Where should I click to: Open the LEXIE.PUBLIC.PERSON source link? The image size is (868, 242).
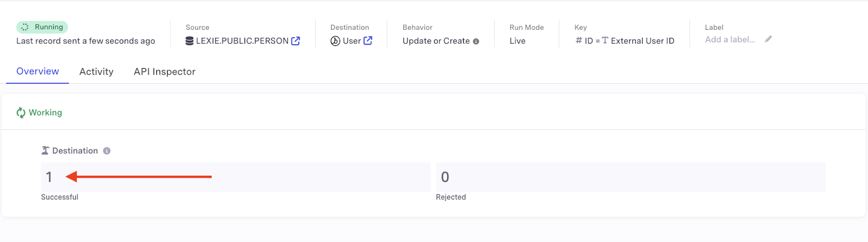(x=242, y=41)
